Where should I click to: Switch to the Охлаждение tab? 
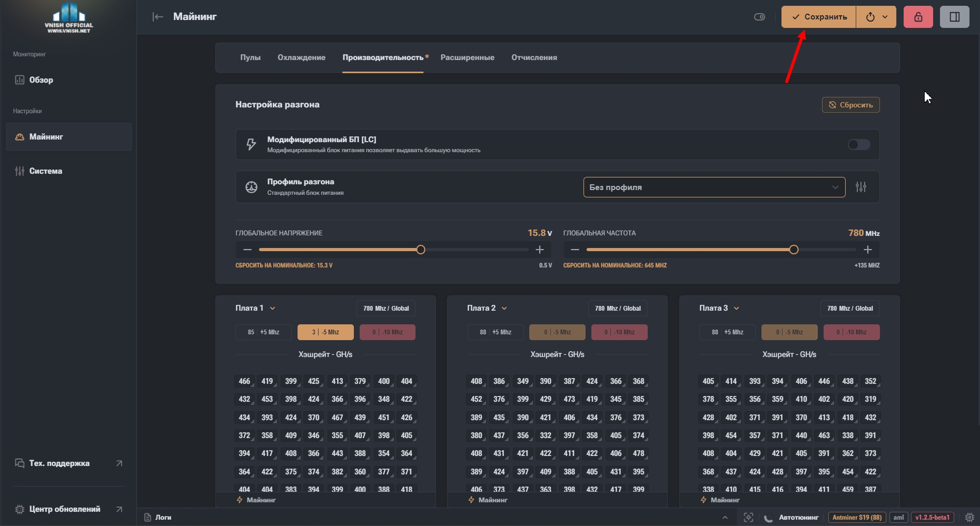[x=301, y=57]
